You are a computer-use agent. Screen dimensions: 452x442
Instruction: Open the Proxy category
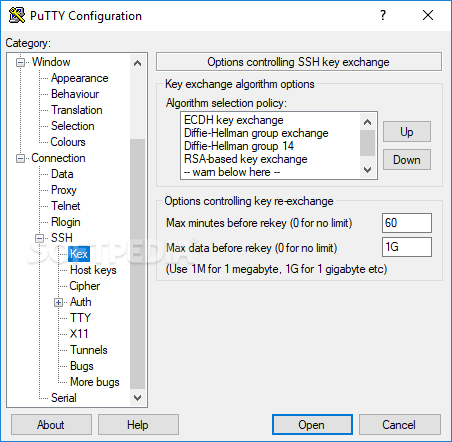click(64, 190)
